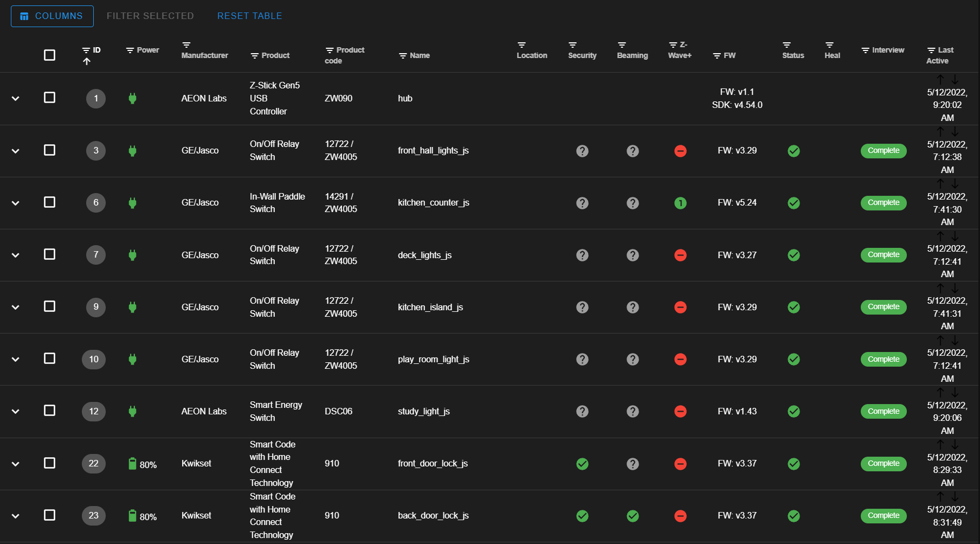
Task: Click the 'FW: v5.24' firmware cell
Action: [x=737, y=203]
